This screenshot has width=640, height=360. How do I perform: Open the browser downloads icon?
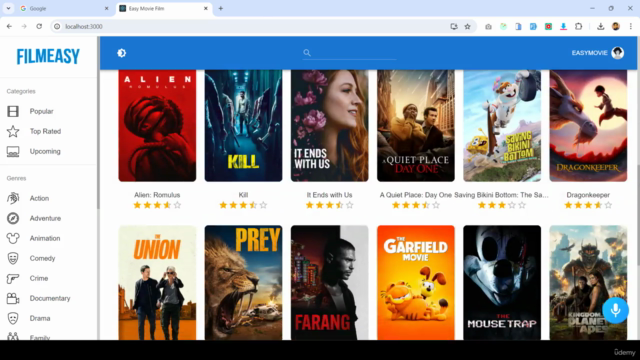click(x=600, y=27)
